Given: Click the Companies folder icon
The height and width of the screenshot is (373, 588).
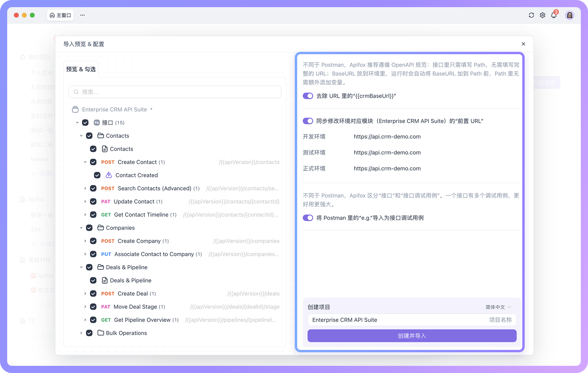Looking at the screenshot, I should tap(101, 228).
